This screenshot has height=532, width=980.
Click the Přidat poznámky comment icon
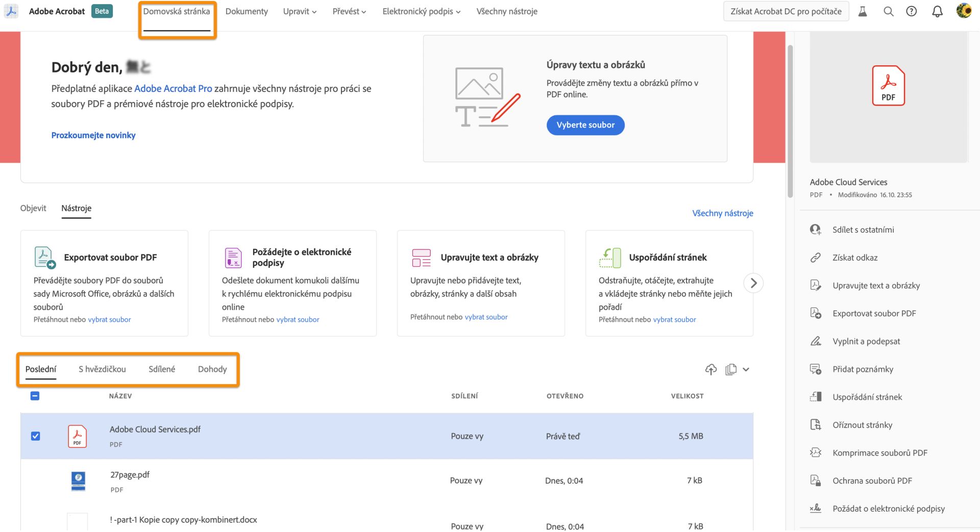pyautogui.click(x=816, y=369)
